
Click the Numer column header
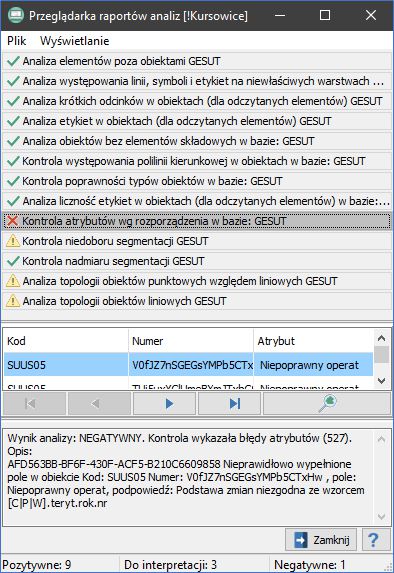(x=191, y=341)
